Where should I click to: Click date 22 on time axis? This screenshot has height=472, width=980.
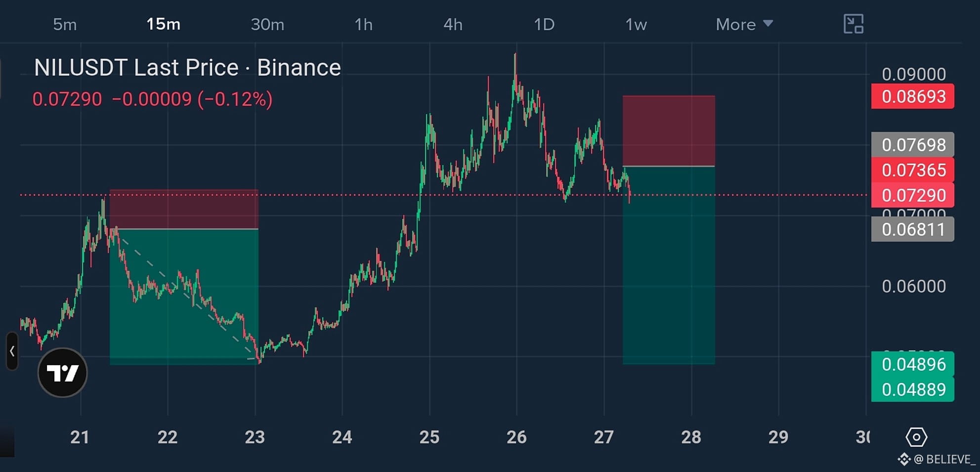coord(168,437)
